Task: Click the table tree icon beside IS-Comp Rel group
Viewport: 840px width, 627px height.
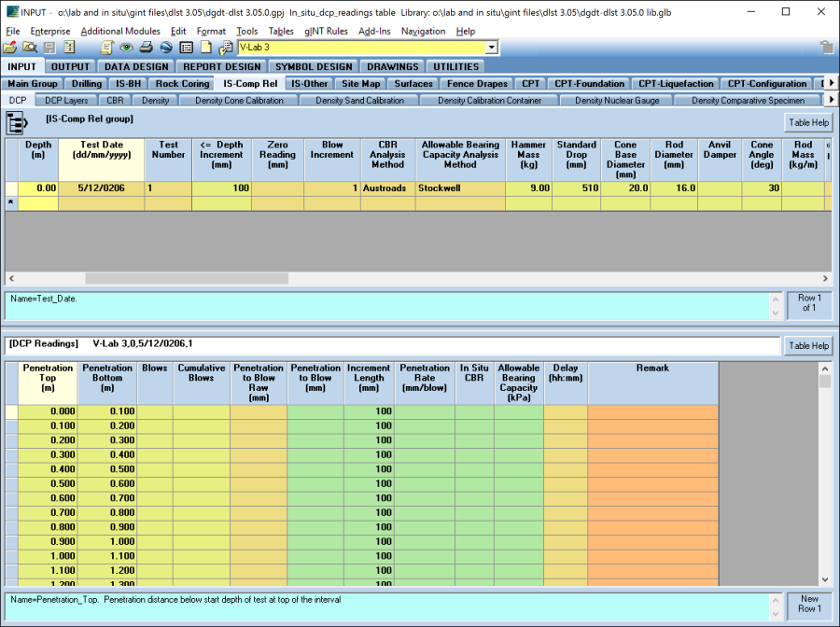Action: point(17,123)
